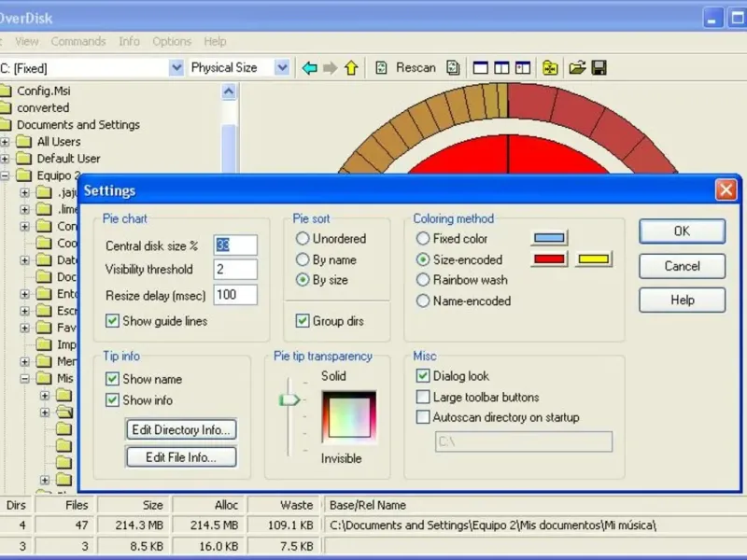The width and height of the screenshot is (747, 560).
Task: Open the Physical Size dropdown
Action: [x=281, y=68]
